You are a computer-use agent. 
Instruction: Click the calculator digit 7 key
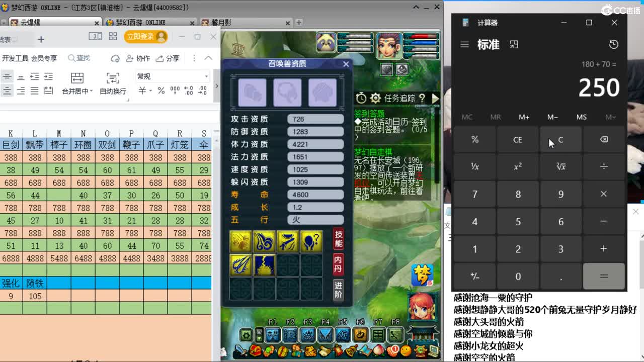tap(474, 194)
